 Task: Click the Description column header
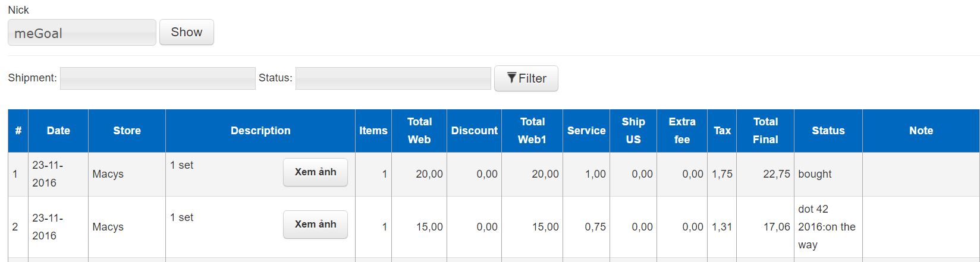pos(260,131)
